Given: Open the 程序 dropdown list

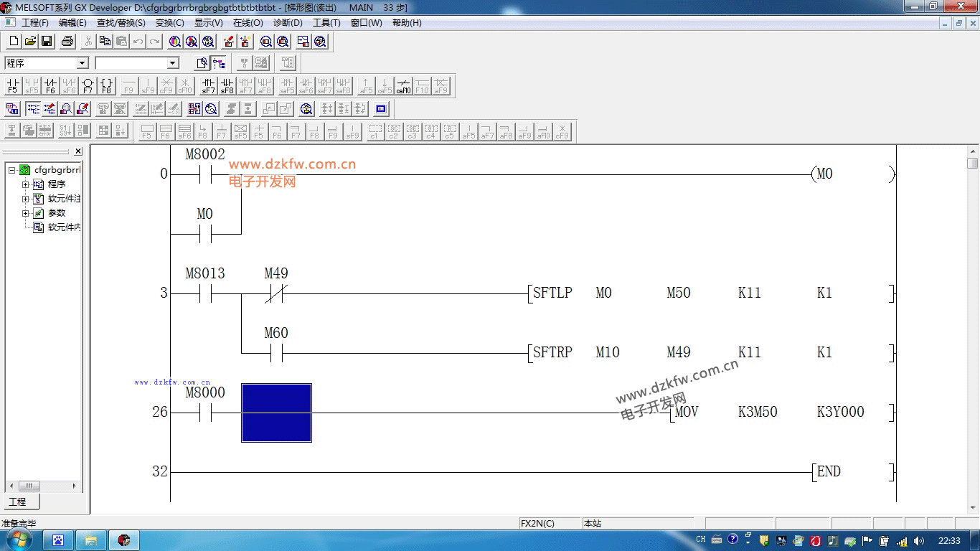Looking at the screenshot, I should tap(82, 63).
